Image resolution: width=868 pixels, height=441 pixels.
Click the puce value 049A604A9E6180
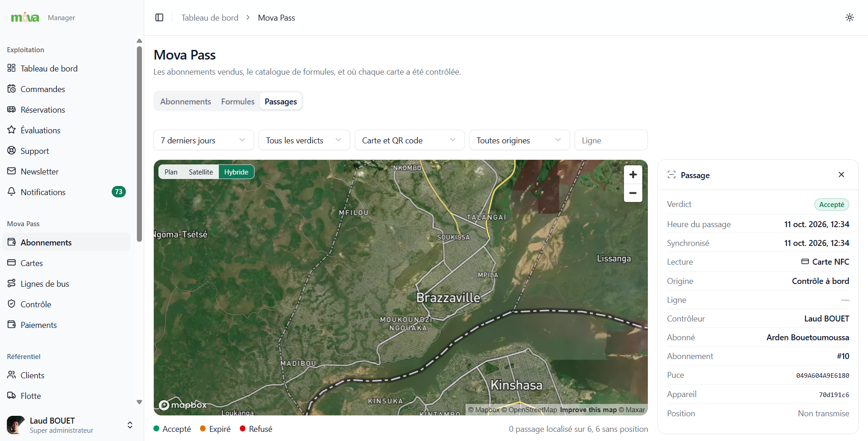click(822, 376)
